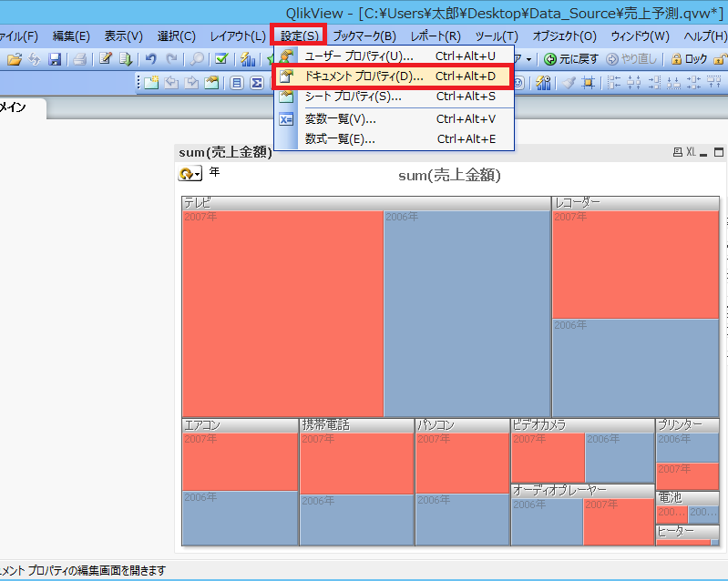728x581 pixels.
Task: Open the dropdown arrow left of 元に戻す
Action: click(528, 59)
